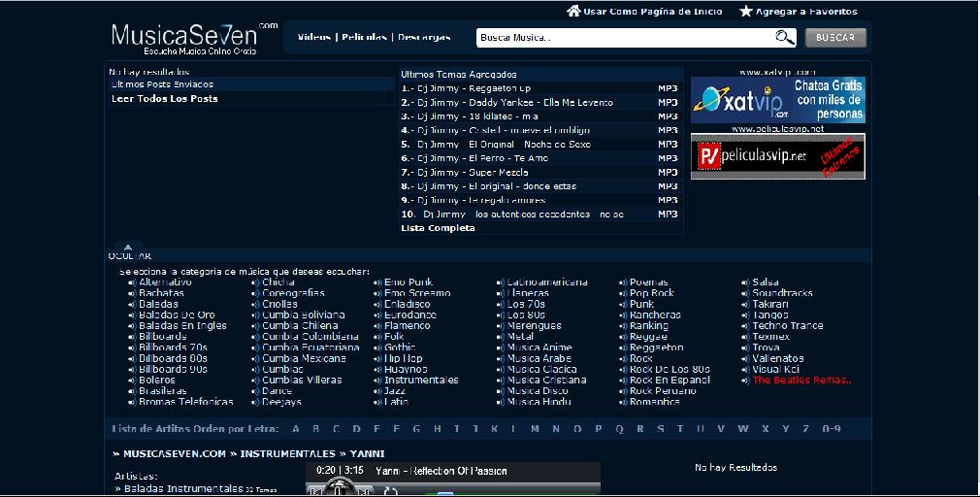Click INSTRUMENTALES in the breadcrumb
980x497 pixels.
287,453
